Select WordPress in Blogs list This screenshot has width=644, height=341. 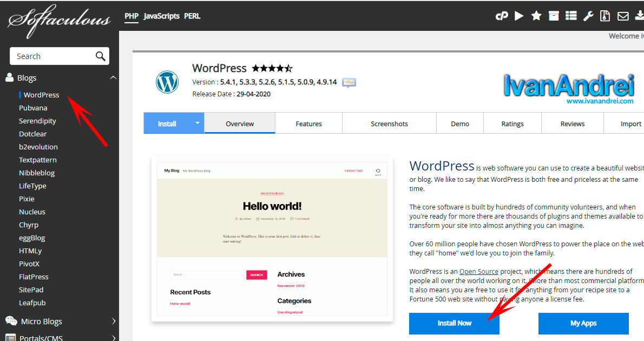click(41, 95)
